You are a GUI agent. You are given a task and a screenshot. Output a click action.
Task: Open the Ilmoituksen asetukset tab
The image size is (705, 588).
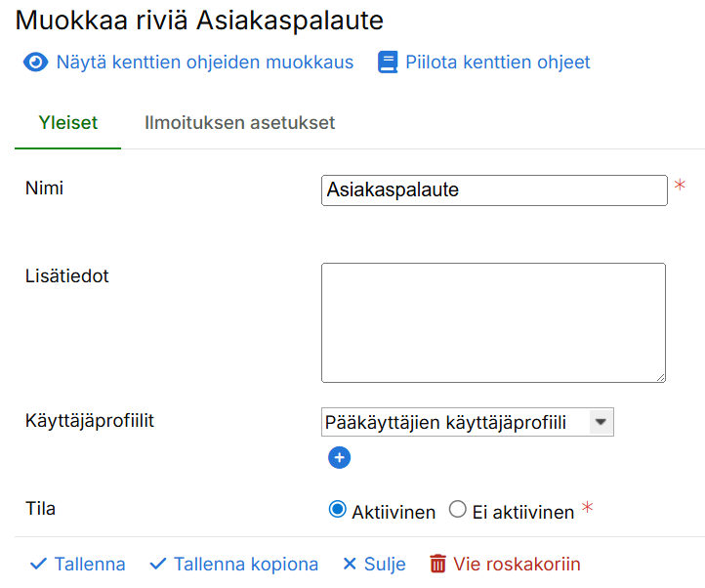[x=239, y=123]
